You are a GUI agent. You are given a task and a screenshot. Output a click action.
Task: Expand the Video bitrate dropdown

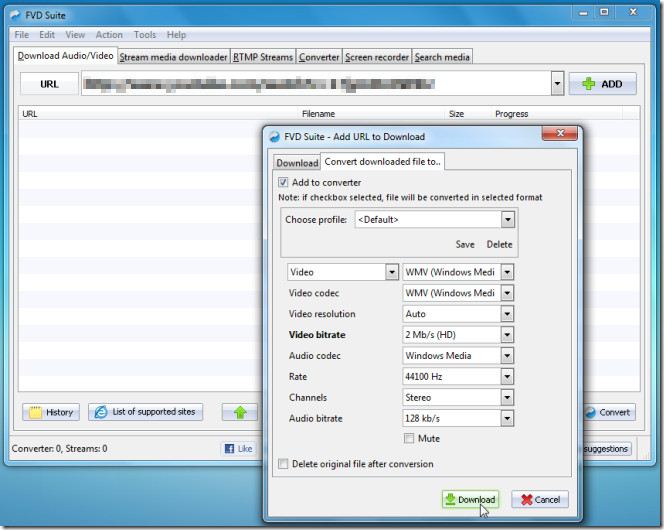point(507,335)
